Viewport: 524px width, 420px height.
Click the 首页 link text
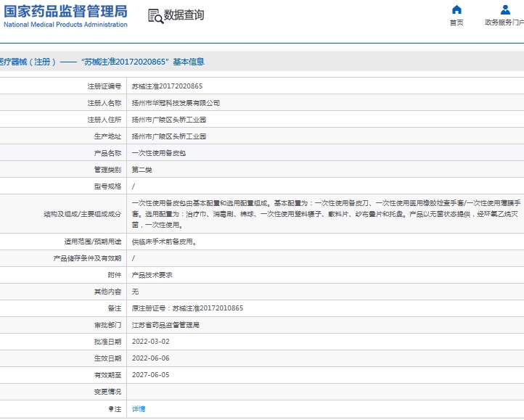pos(457,22)
